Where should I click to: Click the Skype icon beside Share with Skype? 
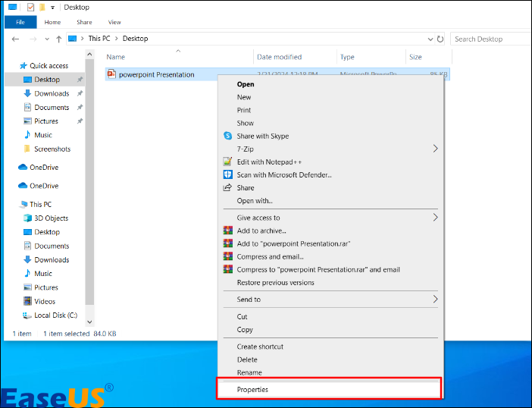point(227,136)
